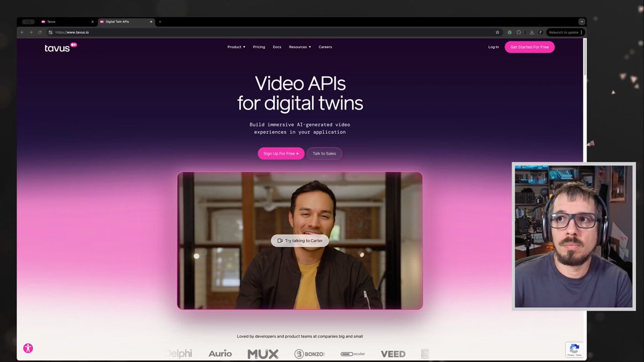This screenshot has height=362, width=644.
Task: Expand the Product dropdown menu
Action: click(x=236, y=47)
